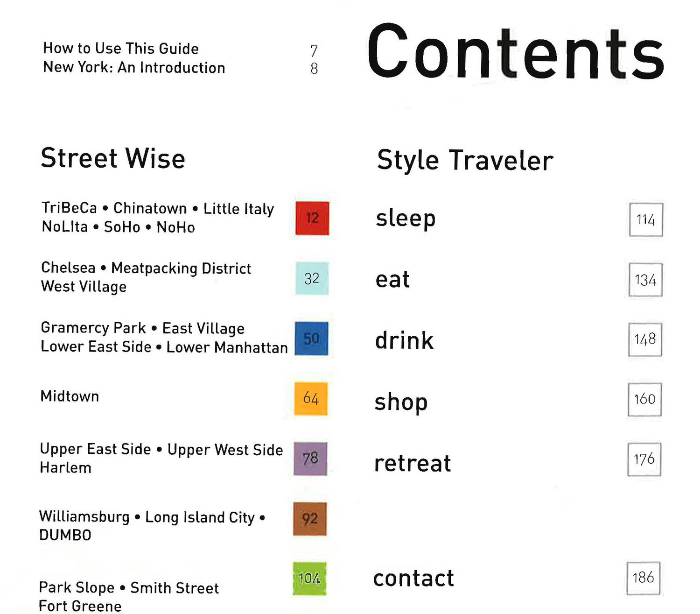Open New York: An Introduction entry
The width and height of the screenshot is (700, 614).
(134, 68)
